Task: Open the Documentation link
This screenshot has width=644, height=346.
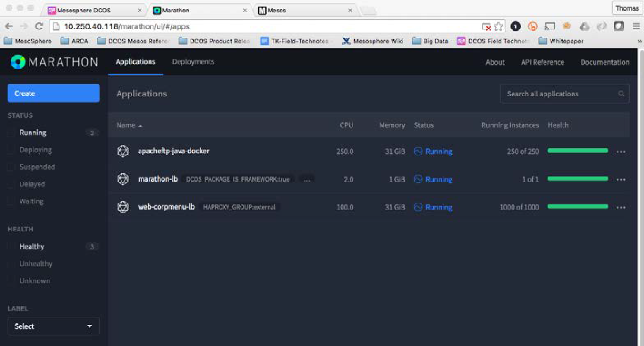Action: 605,62
